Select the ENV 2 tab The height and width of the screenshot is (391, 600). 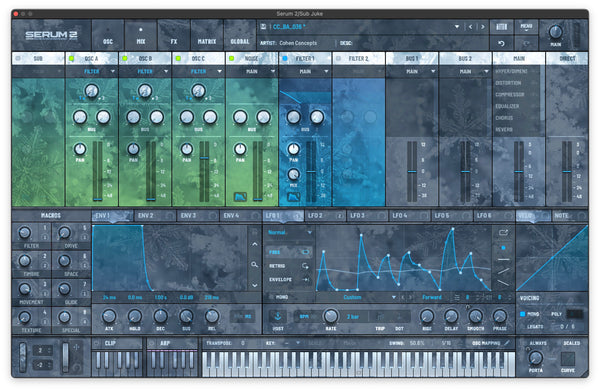(x=155, y=216)
